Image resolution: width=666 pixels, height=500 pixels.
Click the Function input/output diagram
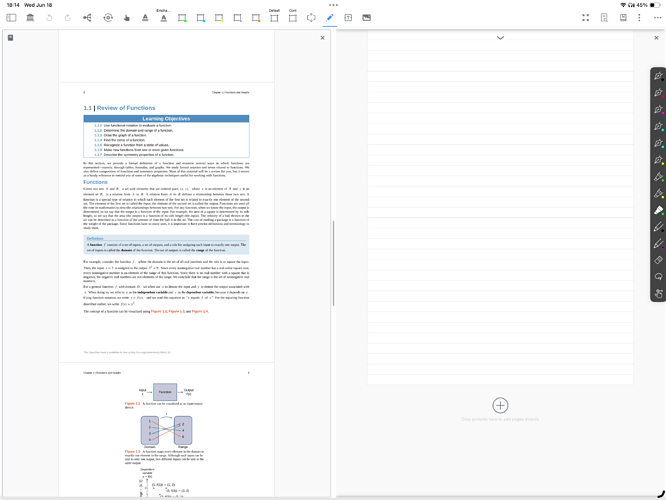[165, 392]
